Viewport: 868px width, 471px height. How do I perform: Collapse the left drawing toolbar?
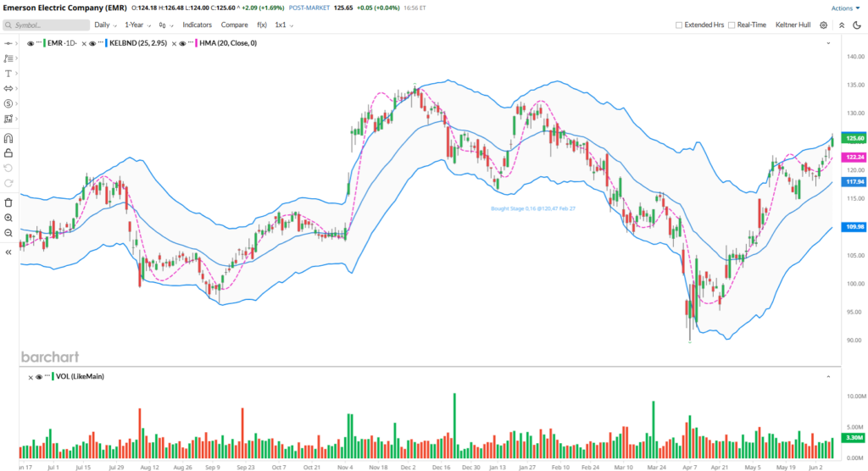8,252
